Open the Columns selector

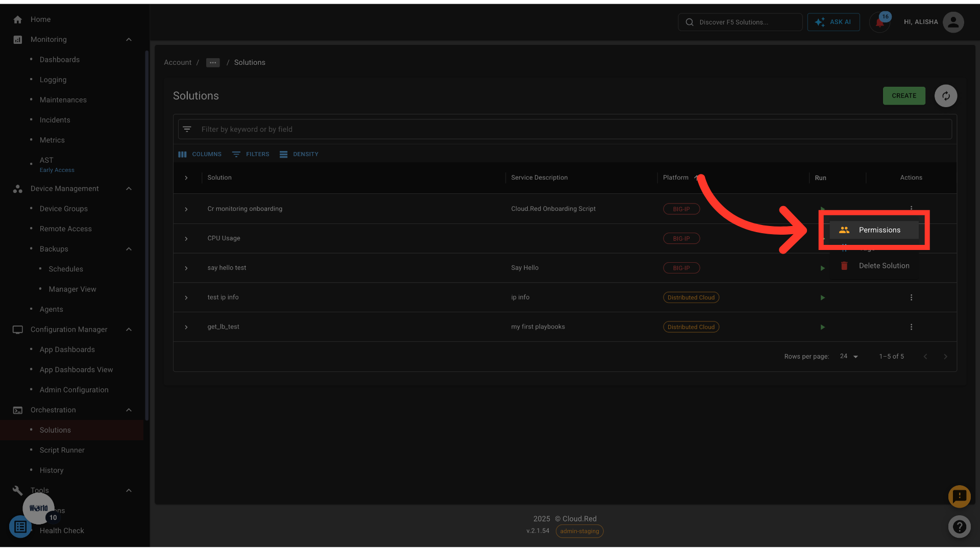(200, 154)
